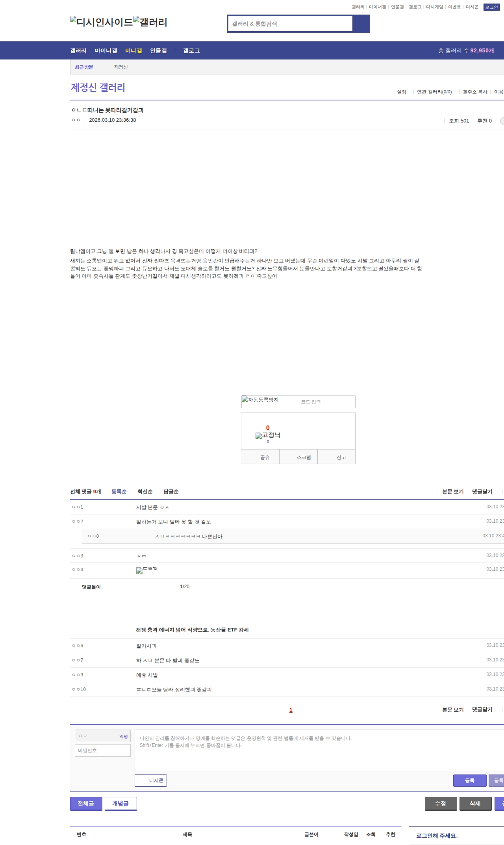Expand the 연관 갤러리(0/0) list

434,92
